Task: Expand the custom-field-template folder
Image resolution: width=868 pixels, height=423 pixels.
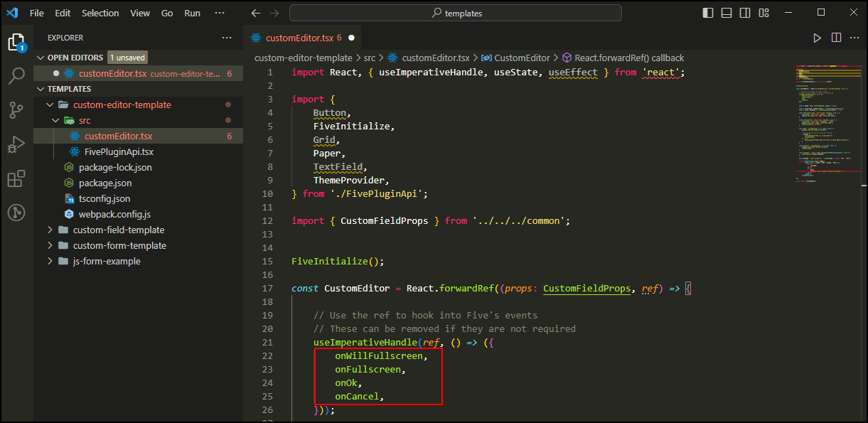Action: (118, 230)
